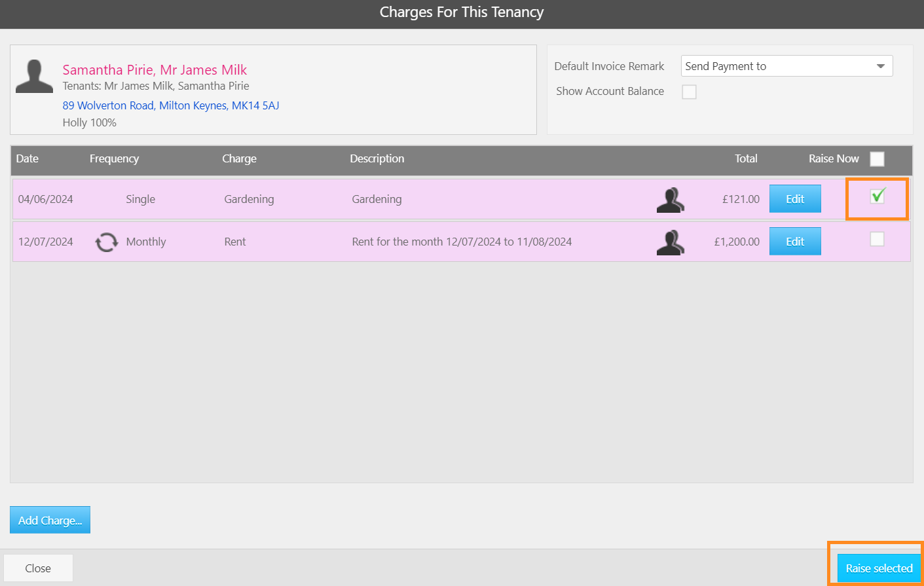
Task: Click the Tenants: Mr James Milk line
Action: pyautogui.click(x=156, y=86)
